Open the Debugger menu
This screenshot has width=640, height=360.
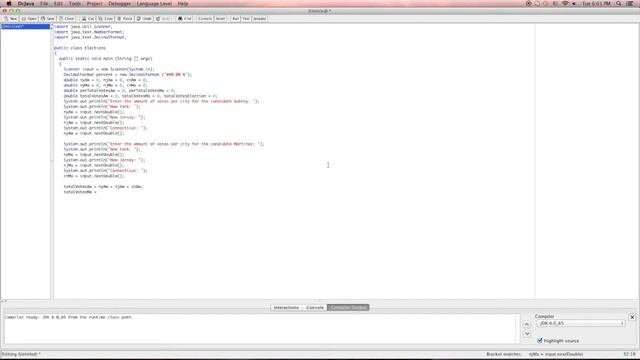click(x=120, y=3)
